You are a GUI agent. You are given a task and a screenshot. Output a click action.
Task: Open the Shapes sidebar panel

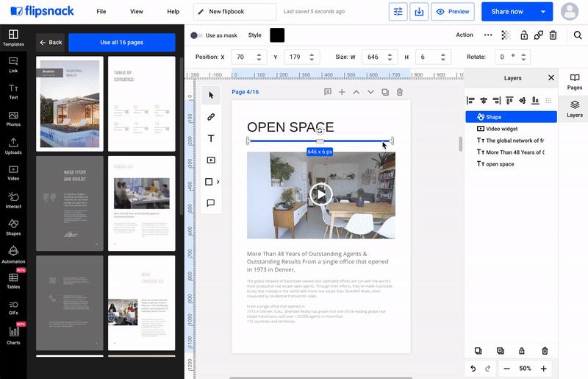coord(13,227)
